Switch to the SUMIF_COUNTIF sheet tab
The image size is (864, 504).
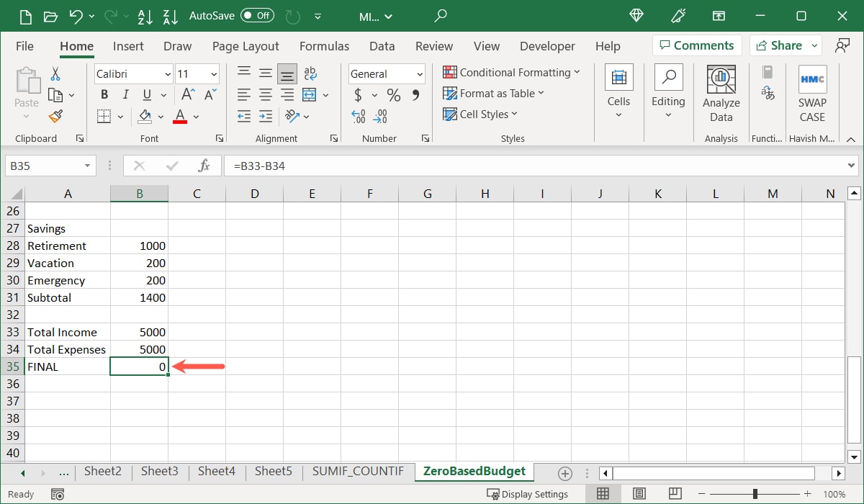coord(359,472)
